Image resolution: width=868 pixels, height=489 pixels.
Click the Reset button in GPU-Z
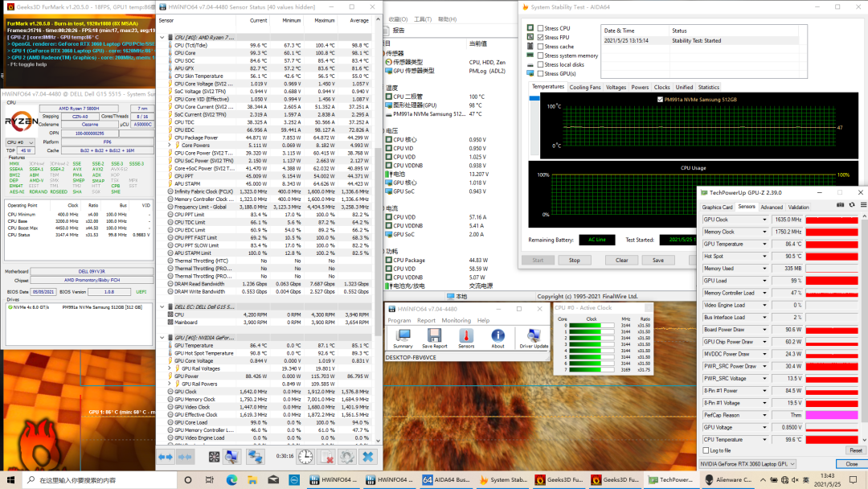856,450
